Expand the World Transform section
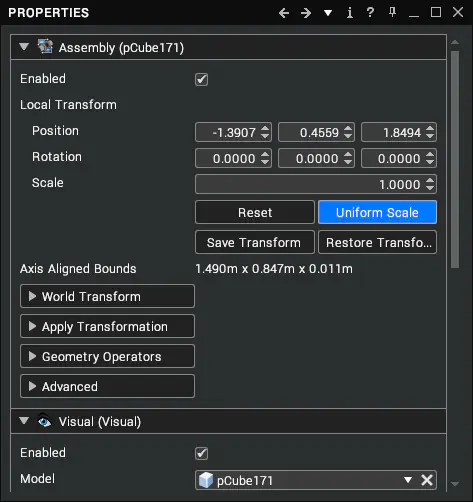The width and height of the screenshot is (473, 502). pos(107,296)
